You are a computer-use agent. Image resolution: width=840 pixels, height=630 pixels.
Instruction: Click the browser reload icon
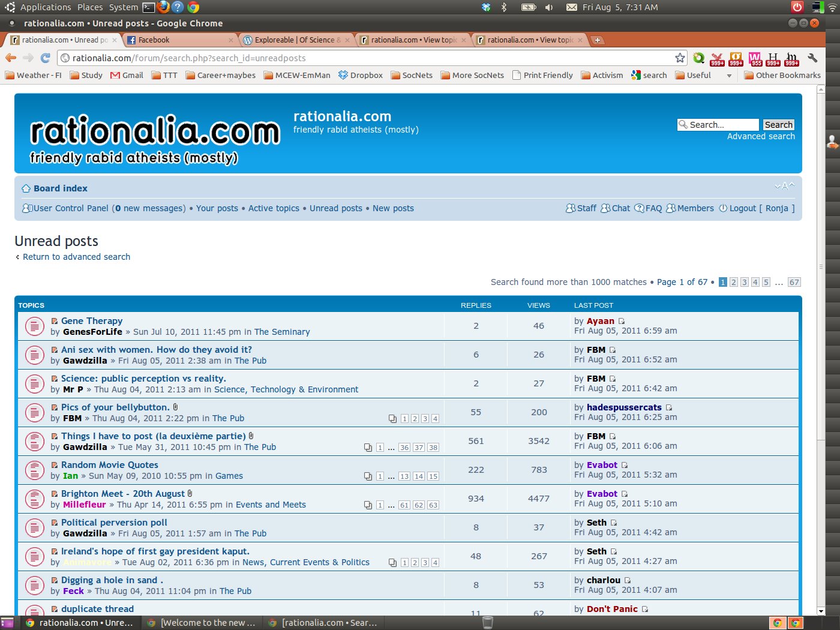pos(45,58)
